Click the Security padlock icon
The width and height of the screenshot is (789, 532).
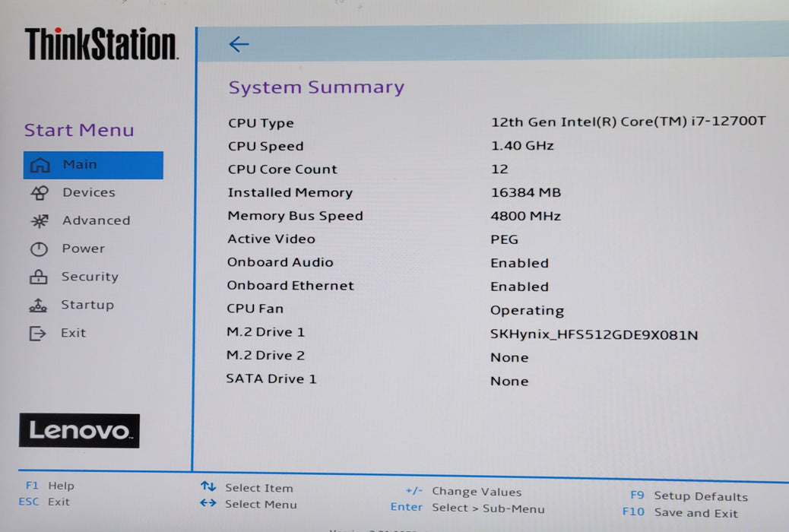pos(38,277)
